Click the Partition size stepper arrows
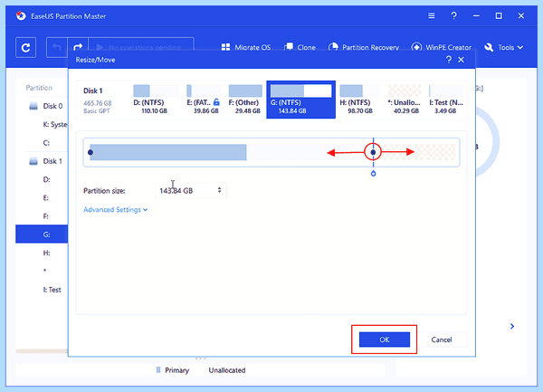The width and height of the screenshot is (543, 392). click(x=220, y=190)
